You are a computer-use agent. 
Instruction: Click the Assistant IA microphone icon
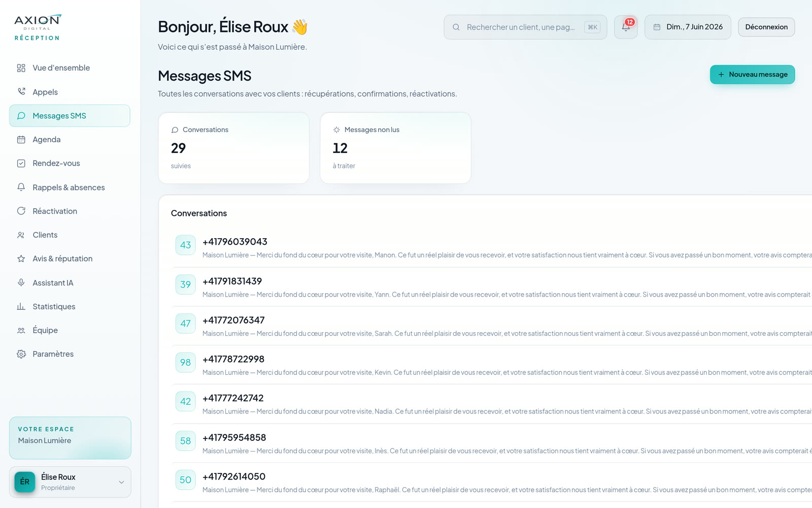click(x=21, y=283)
